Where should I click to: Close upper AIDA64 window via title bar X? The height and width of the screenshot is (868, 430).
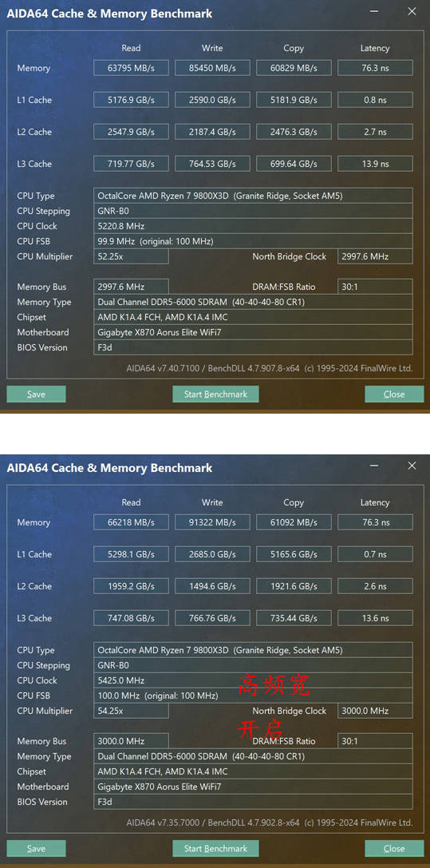point(412,12)
